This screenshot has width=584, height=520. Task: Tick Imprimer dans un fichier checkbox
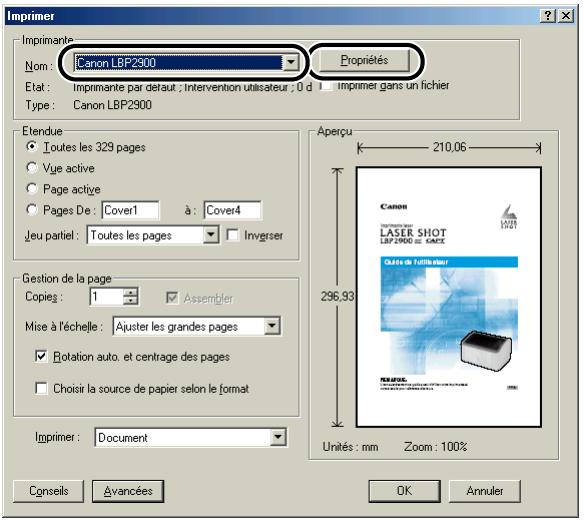click(326, 86)
